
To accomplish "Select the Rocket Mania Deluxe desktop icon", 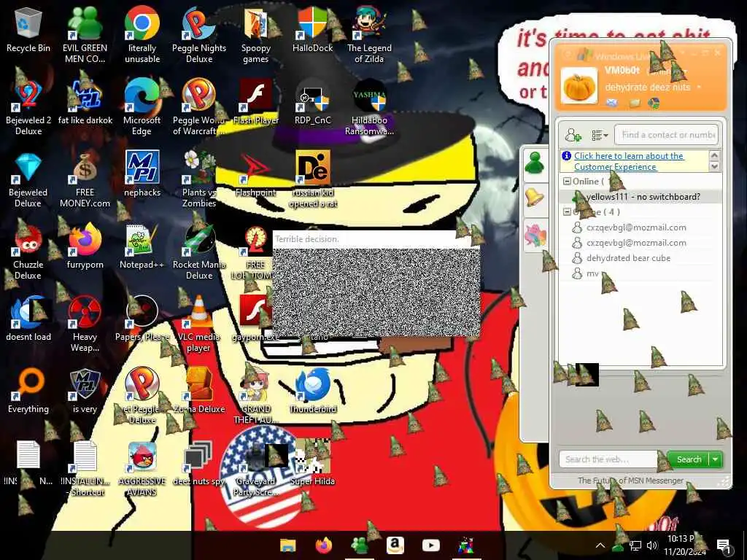I will (199, 252).
